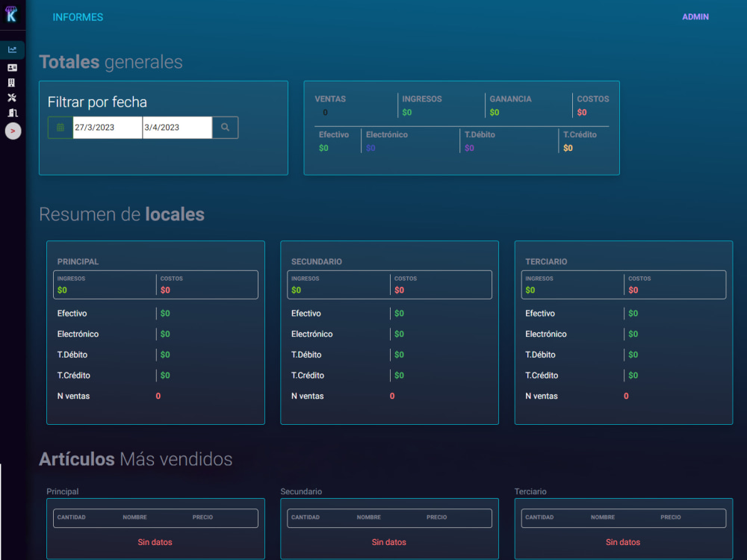Viewport: 747px width, 560px height.
Task: Click the end date field 3/4/2023
Action: [x=177, y=128]
